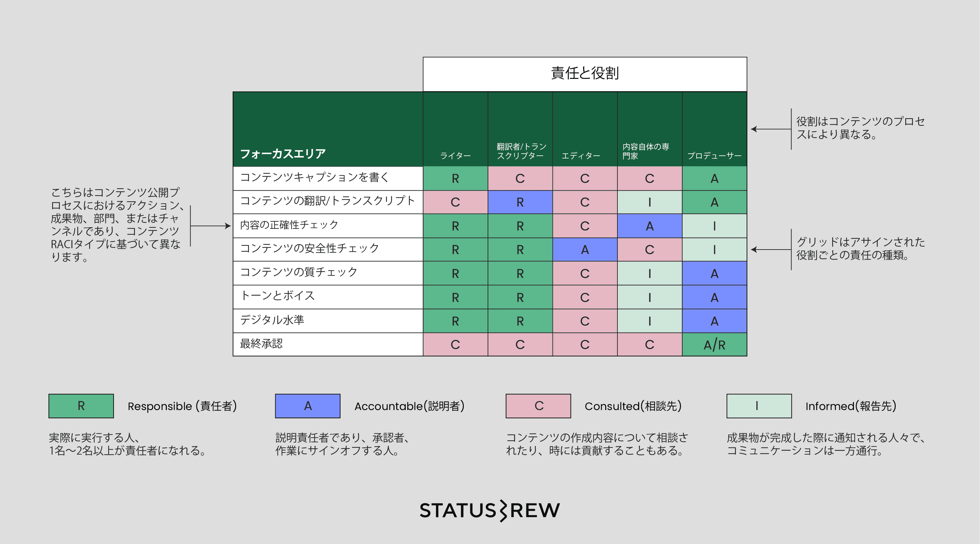Click the blue A legend swatch
Screen dimensions: 980x544
click(x=308, y=406)
